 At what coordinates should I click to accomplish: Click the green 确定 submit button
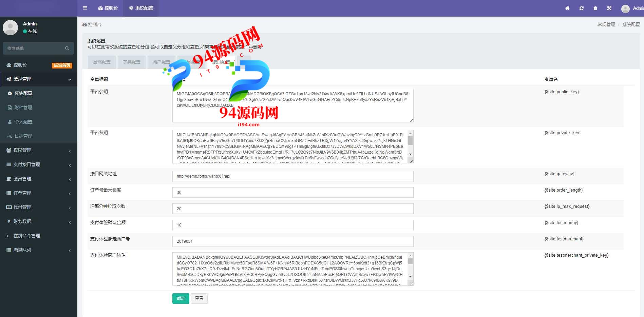[x=181, y=298]
